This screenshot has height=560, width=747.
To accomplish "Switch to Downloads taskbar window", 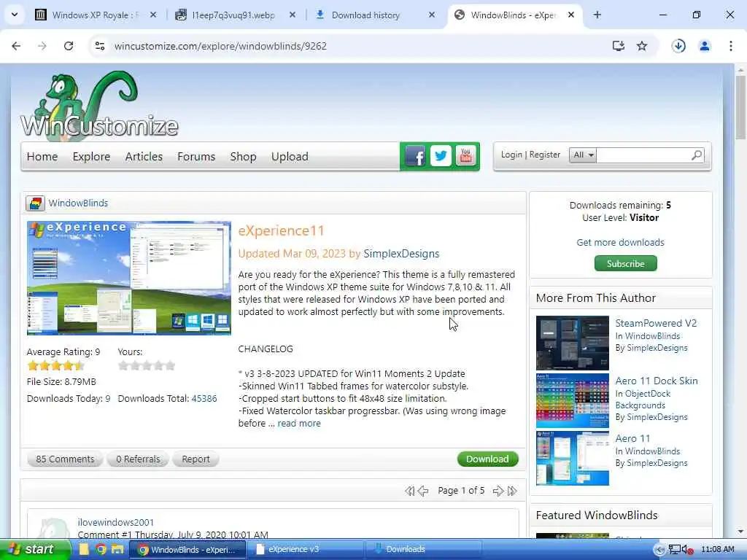I will (424, 550).
